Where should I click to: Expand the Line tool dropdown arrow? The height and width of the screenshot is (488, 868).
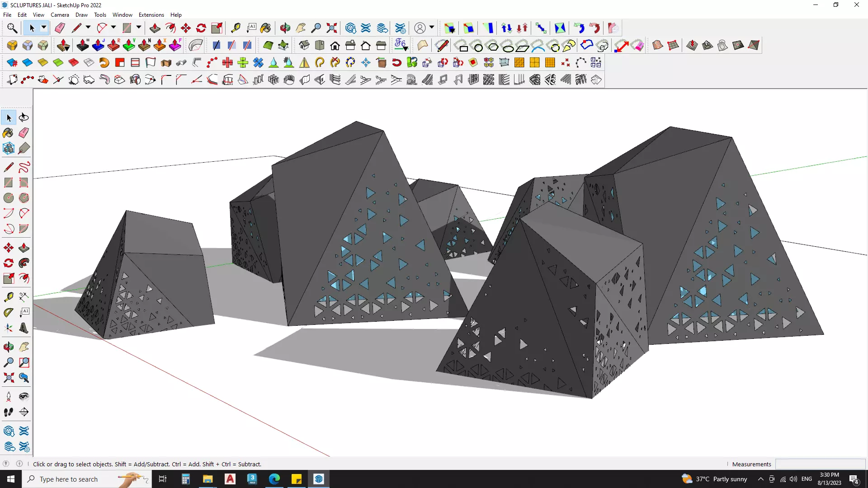coord(88,28)
